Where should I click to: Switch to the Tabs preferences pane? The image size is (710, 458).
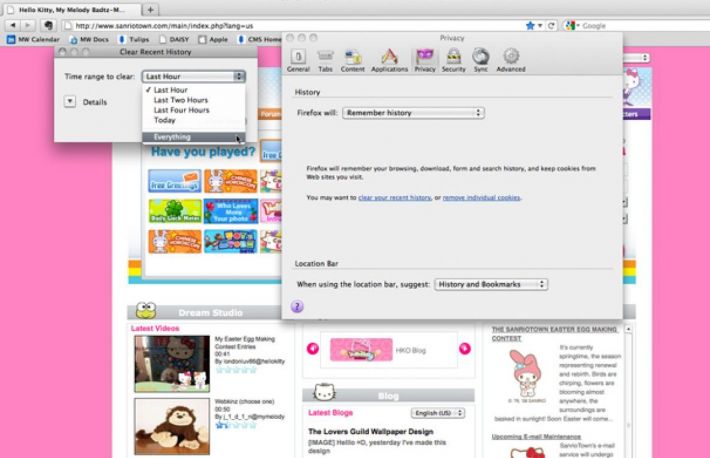point(325,60)
